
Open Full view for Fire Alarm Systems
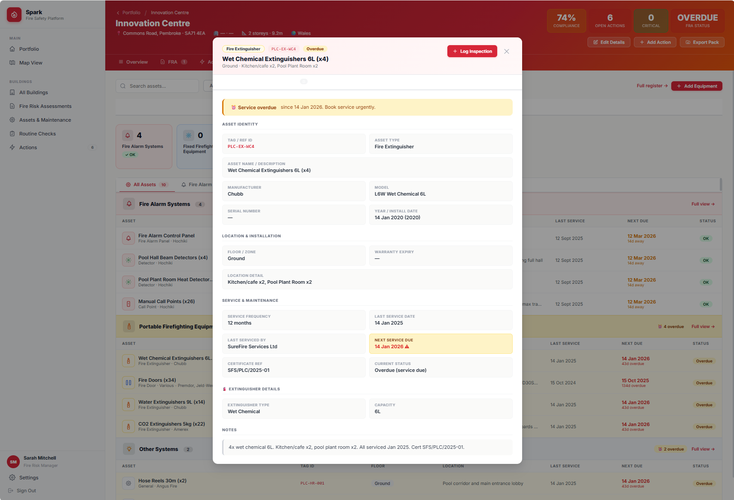(x=703, y=204)
